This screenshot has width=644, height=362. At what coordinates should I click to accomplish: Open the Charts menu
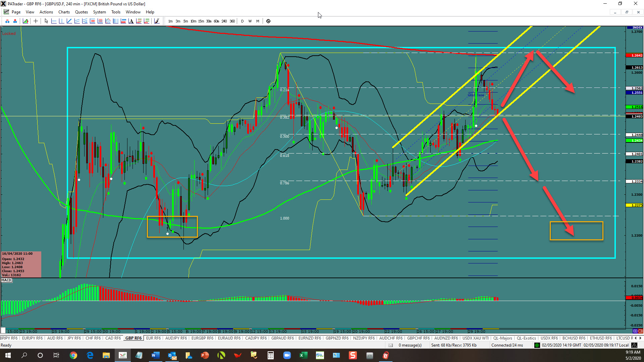(64, 12)
